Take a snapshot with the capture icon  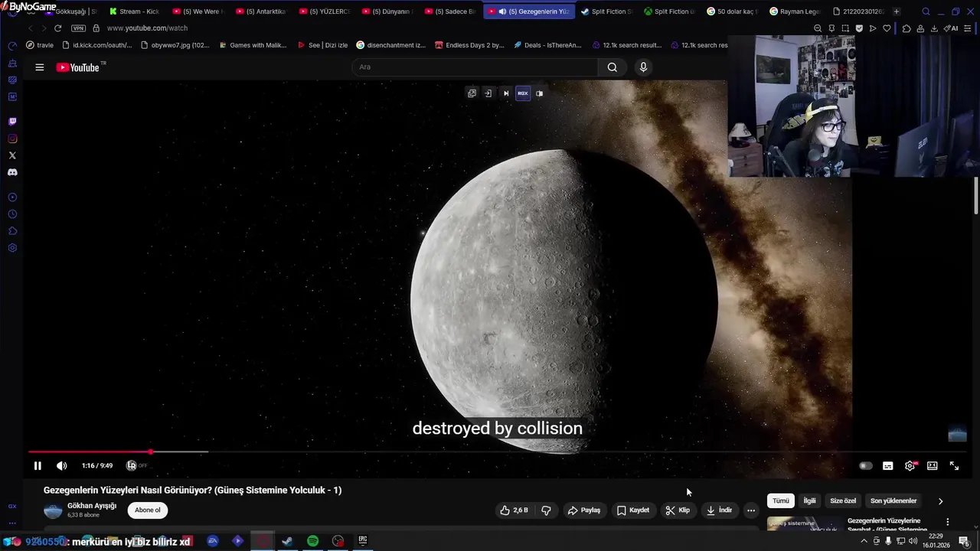click(845, 28)
